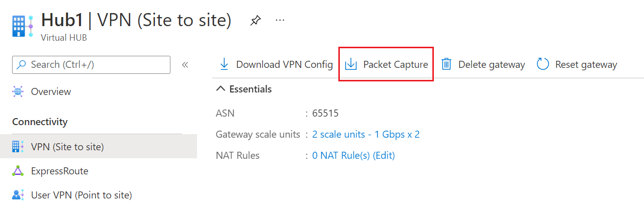
Task: Collapse the Essentials section
Action: coord(220,89)
